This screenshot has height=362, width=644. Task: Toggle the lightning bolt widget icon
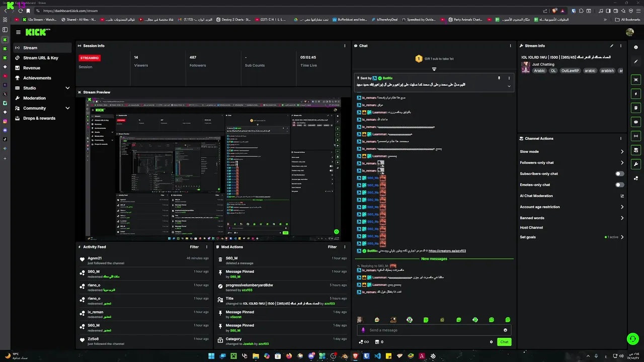(x=636, y=94)
